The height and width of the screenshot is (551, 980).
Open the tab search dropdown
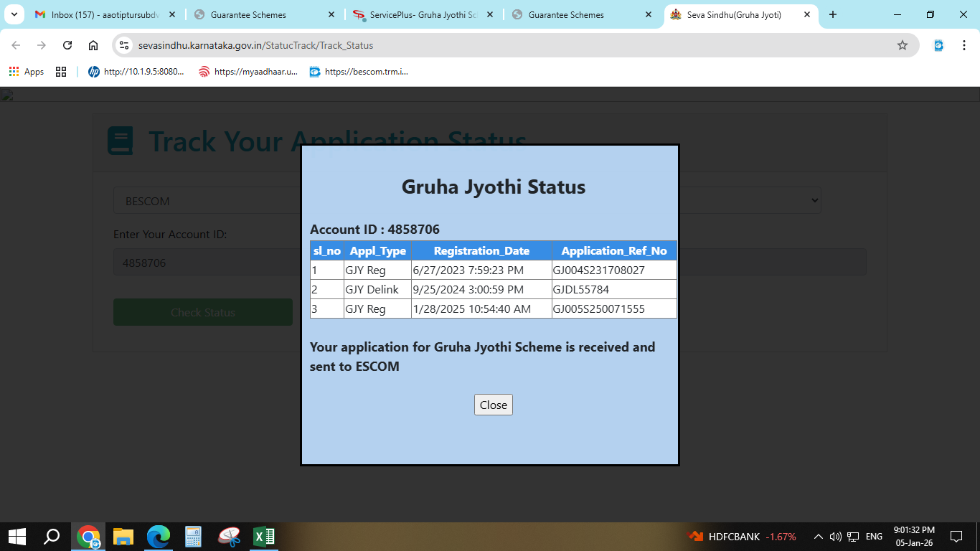pyautogui.click(x=14, y=14)
